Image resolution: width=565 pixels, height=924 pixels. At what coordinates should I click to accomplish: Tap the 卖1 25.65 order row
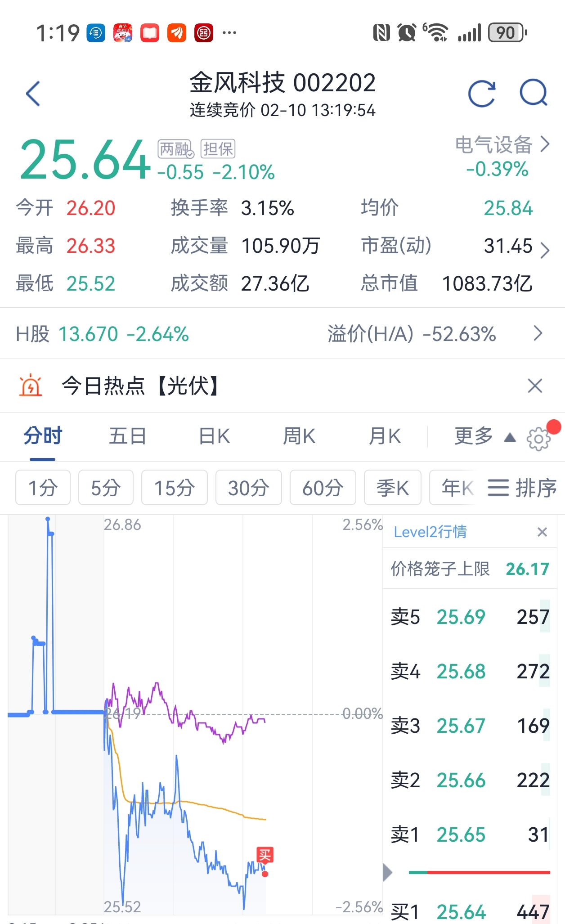point(470,834)
